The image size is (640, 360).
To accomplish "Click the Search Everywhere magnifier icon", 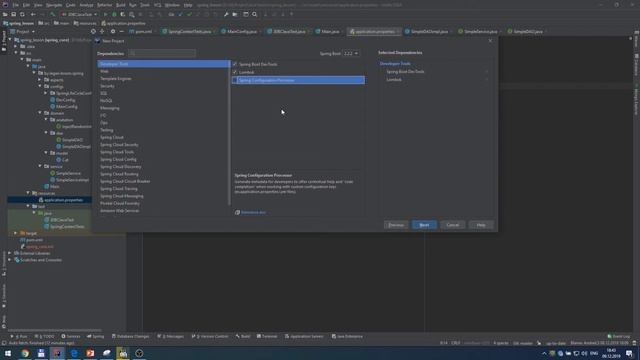I will coord(255,14).
